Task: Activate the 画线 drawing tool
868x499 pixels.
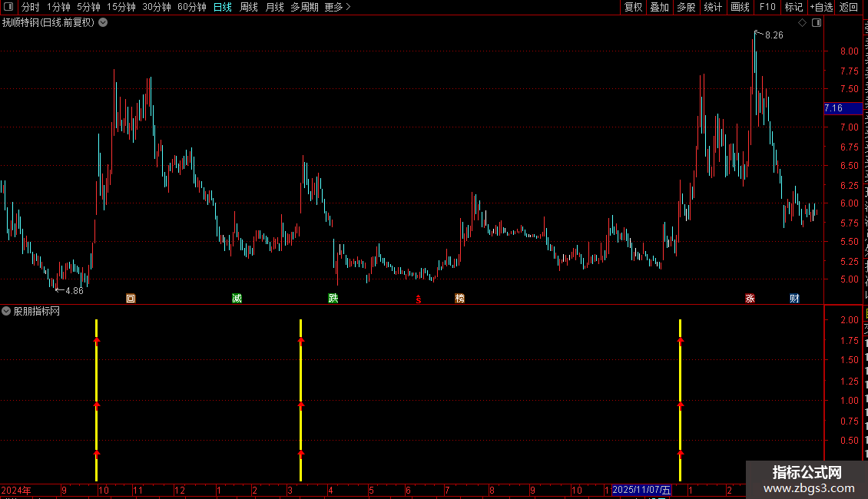Action: coord(740,7)
